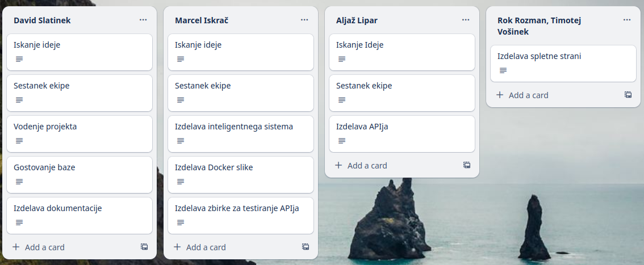Open Aljaž Lipar list actions menu
This screenshot has height=265, width=644.
coord(466,20)
